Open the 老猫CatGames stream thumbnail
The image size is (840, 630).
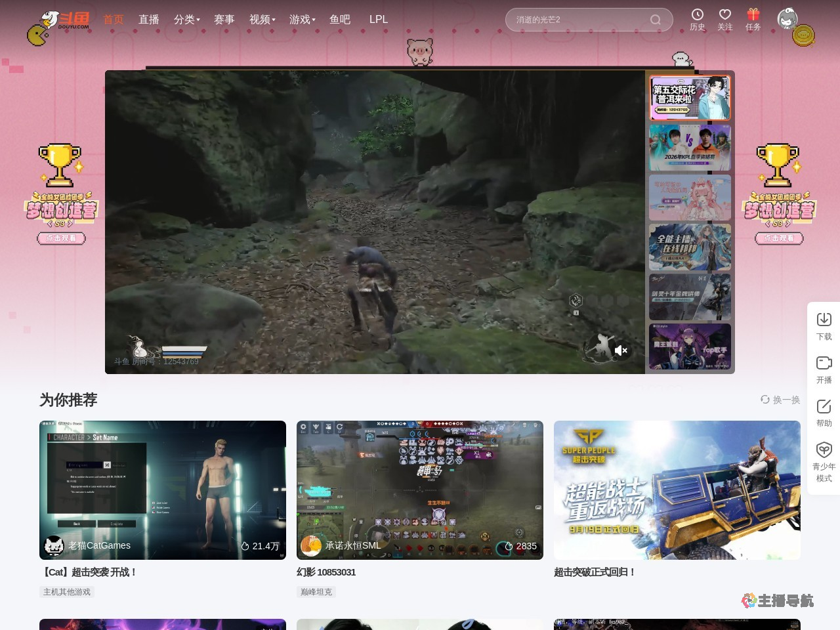pos(163,490)
